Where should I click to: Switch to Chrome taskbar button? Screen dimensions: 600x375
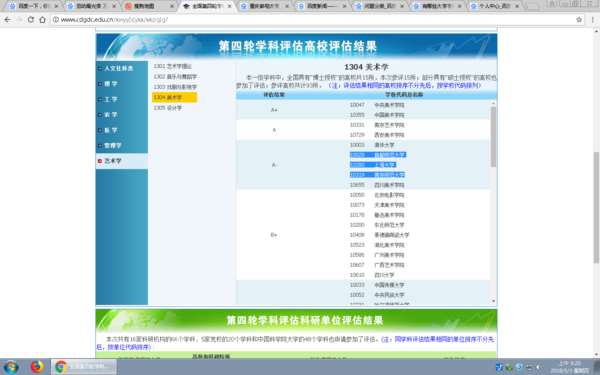(x=84, y=367)
